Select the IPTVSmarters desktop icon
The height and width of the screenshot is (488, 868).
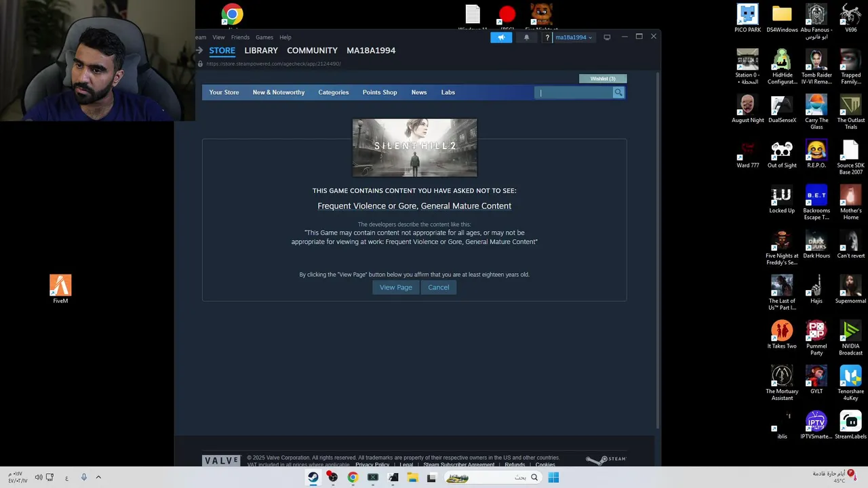pyautogui.click(x=816, y=425)
